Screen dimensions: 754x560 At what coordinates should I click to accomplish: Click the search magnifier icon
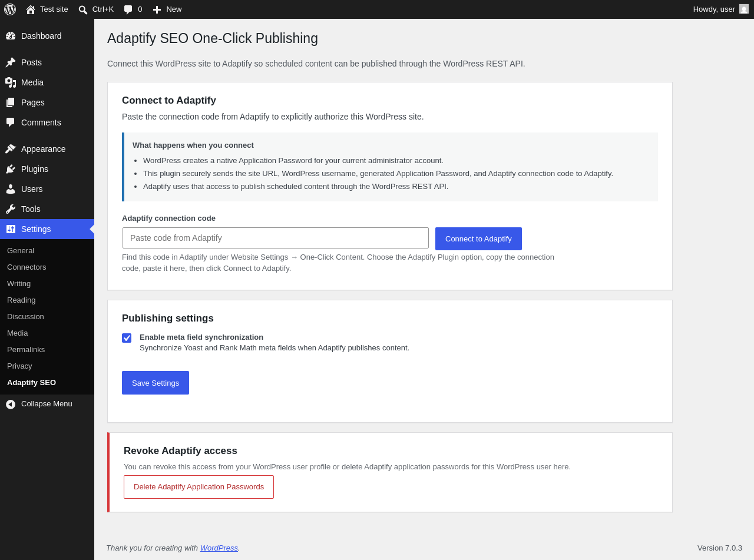click(83, 9)
